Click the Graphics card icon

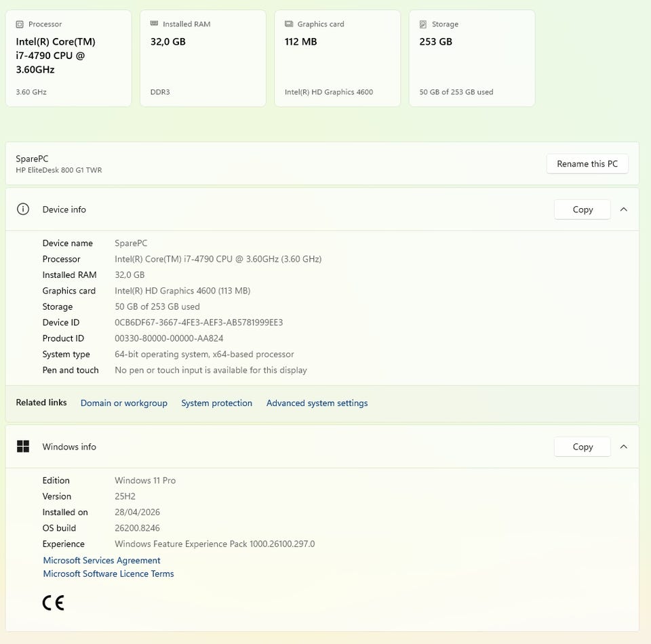tap(289, 24)
